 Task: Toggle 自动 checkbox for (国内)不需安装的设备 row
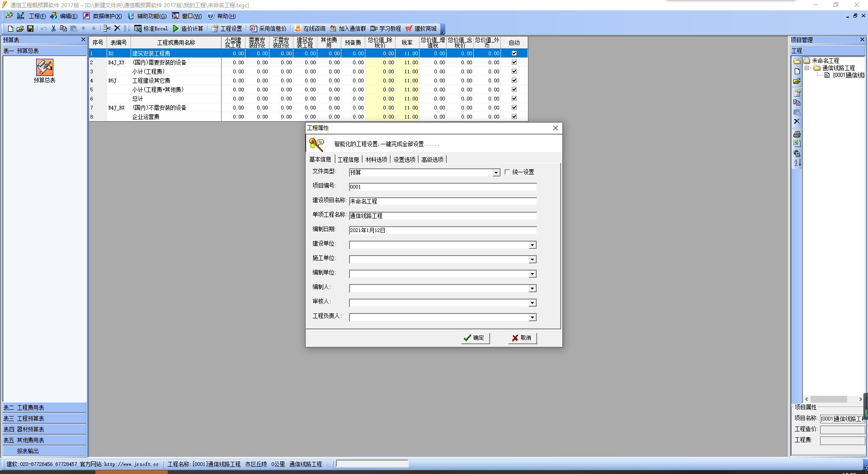(x=514, y=108)
